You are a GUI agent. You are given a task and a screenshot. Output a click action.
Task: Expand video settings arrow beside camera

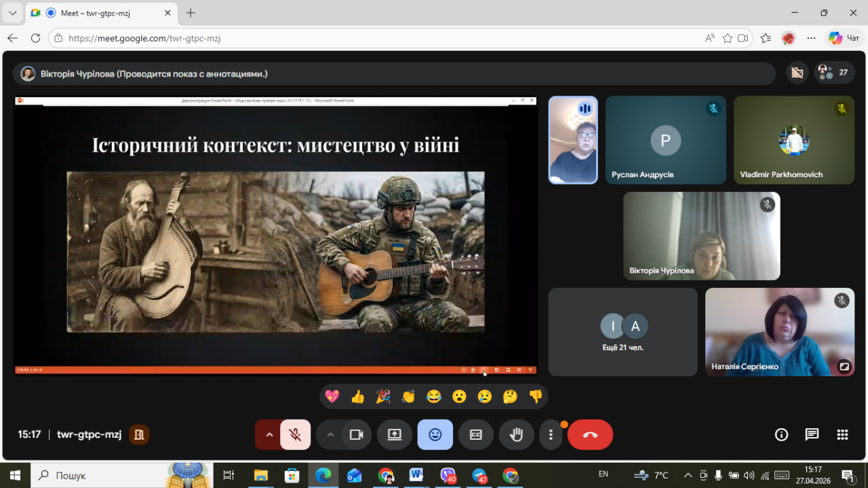[330, 435]
